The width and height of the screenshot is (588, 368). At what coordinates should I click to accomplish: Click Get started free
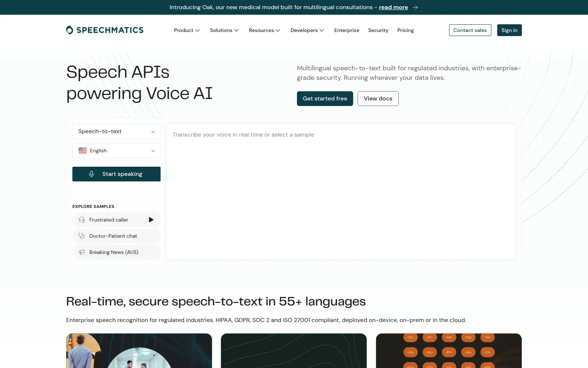point(325,99)
